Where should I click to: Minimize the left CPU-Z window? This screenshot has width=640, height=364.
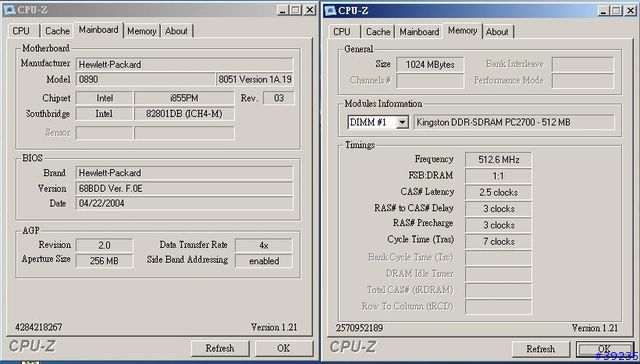tap(283, 10)
